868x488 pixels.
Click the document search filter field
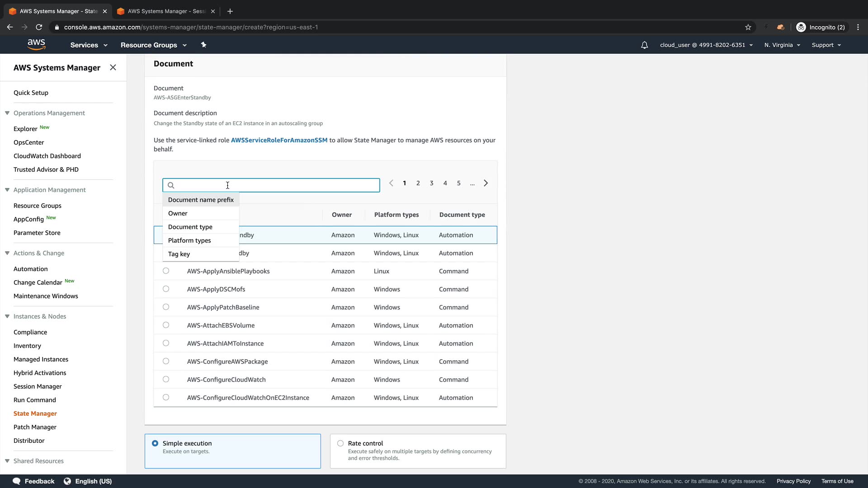pyautogui.click(x=271, y=185)
